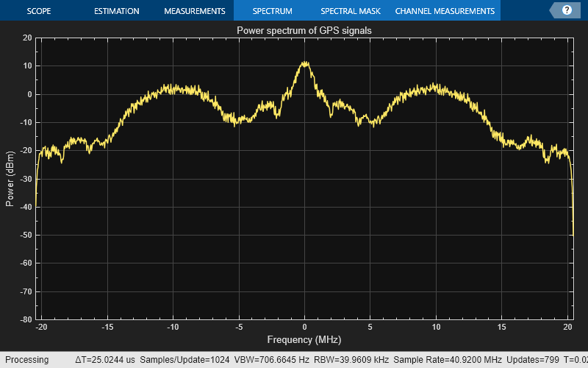Viewport: 588px width, 368px height.
Task: Click the Updates=799 status entry
Action: point(532,360)
